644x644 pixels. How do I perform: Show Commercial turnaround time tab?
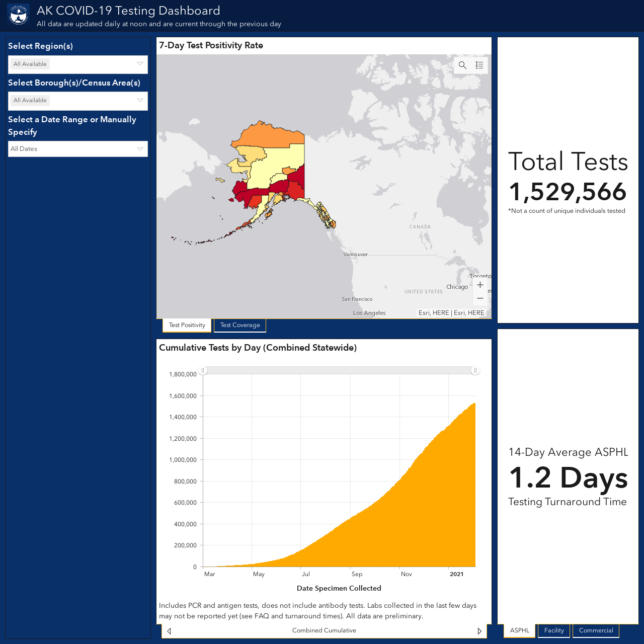596,630
